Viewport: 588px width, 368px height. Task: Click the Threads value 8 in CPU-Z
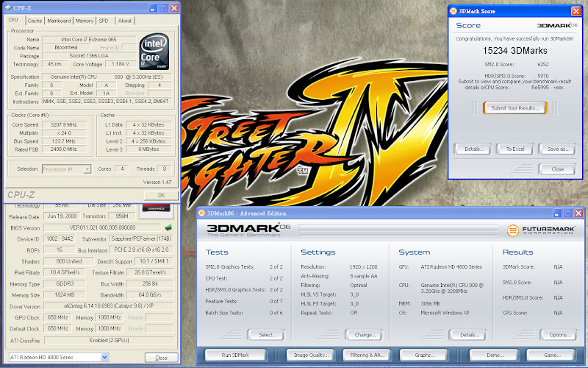pos(164,169)
